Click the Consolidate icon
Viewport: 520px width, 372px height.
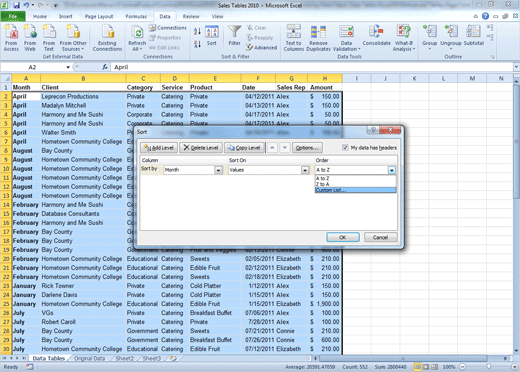pos(376,35)
